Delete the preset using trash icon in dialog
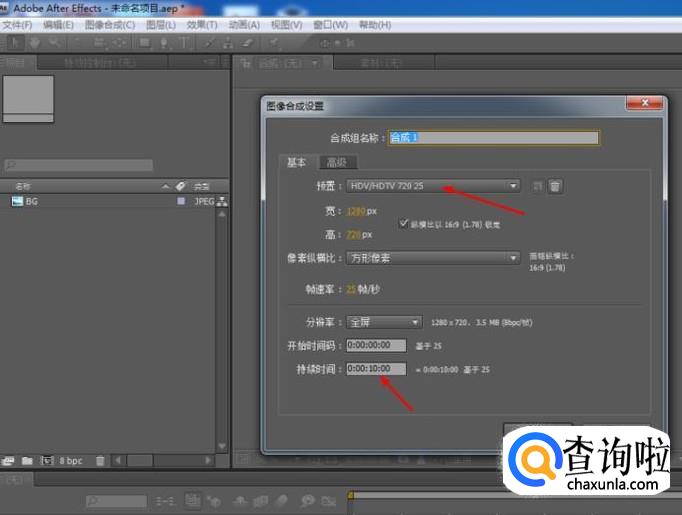682x515 pixels. 555,187
